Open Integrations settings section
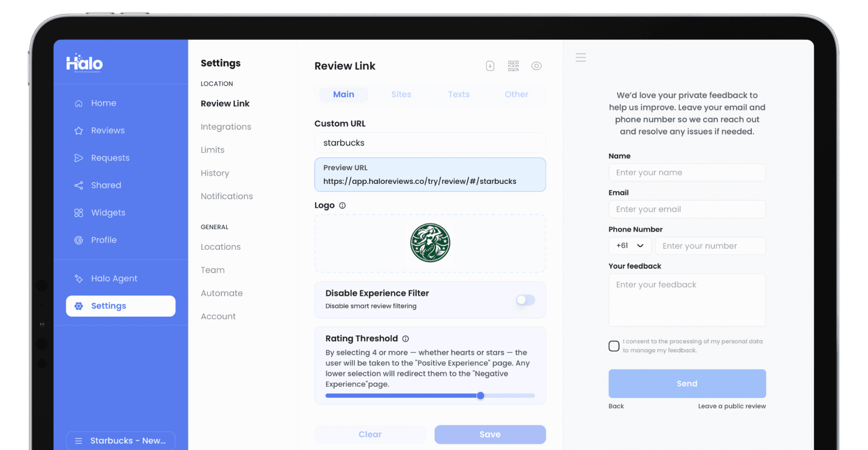Viewport: 868px width, 450px height. point(226,127)
